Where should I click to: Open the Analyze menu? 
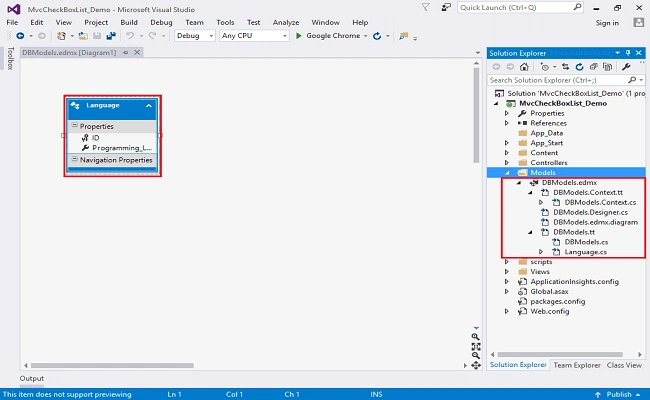pyautogui.click(x=286, y=22)
